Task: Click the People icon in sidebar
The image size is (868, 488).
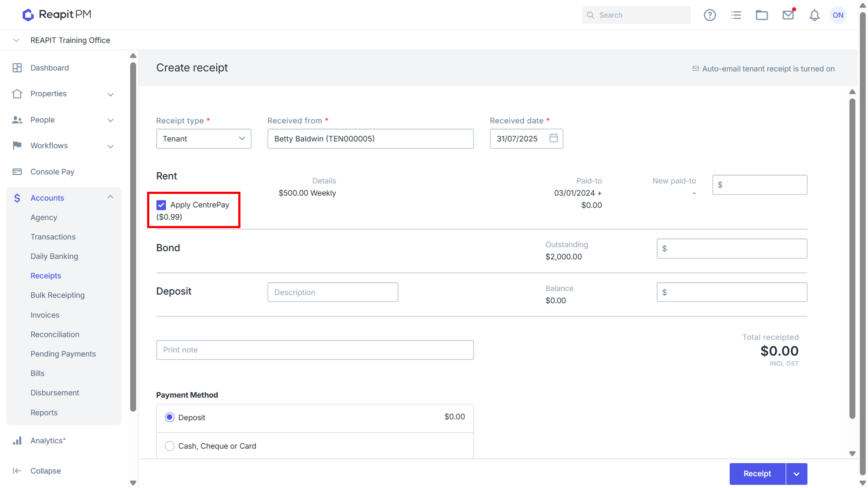Action: click(x=17, y=120)
